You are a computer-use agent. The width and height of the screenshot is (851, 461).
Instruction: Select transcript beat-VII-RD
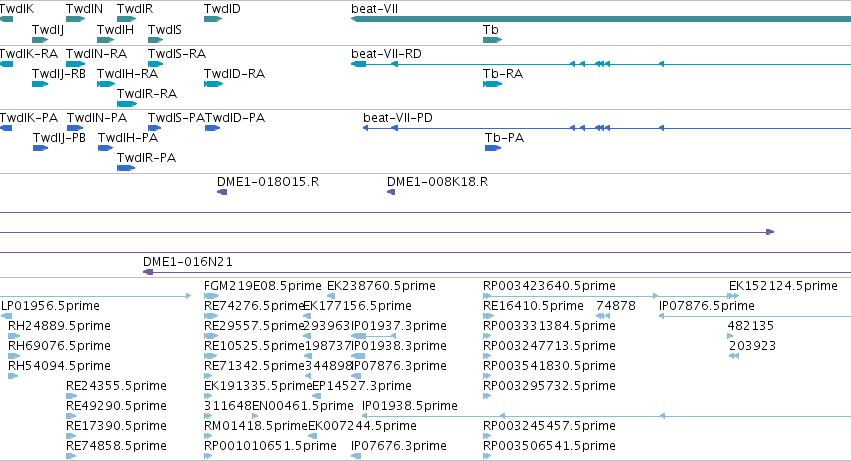tap(386, 53)
